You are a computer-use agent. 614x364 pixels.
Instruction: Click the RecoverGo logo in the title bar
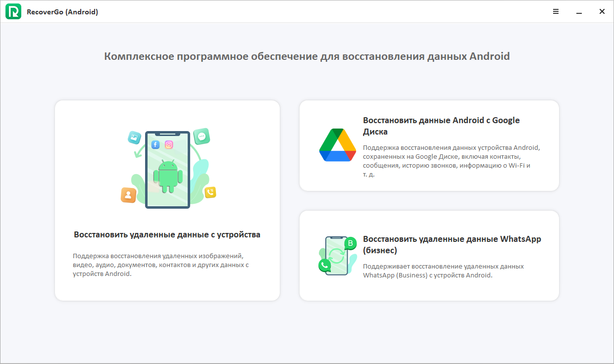click(13, 11)
